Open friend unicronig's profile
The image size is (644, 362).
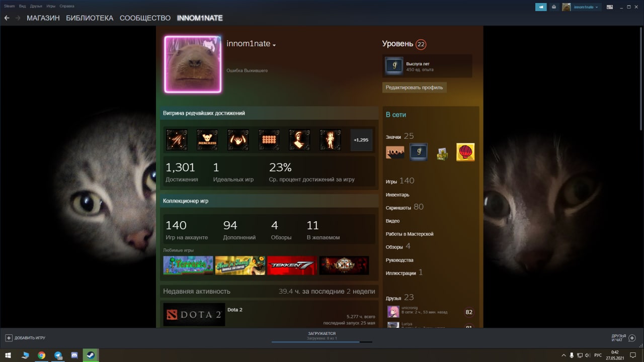(411, 308)
